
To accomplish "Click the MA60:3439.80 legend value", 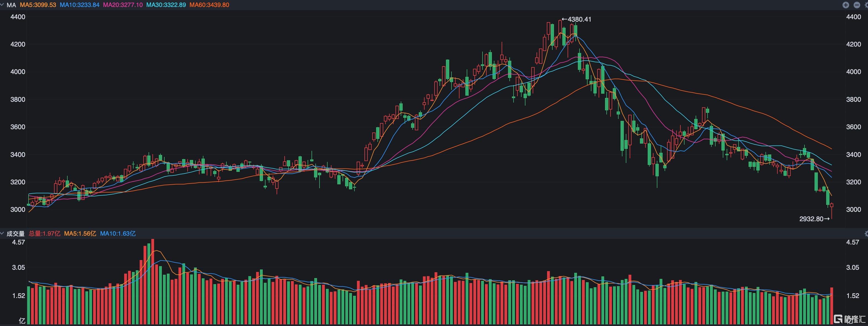I will 209,5.
